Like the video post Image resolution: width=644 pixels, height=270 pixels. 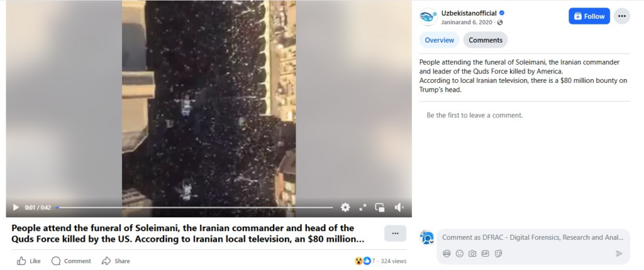coord(29,261)
